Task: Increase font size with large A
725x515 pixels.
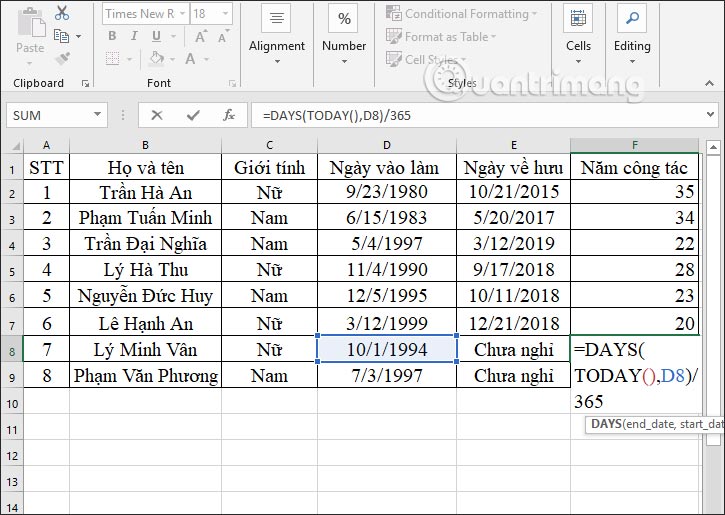Action: [201, 36]
